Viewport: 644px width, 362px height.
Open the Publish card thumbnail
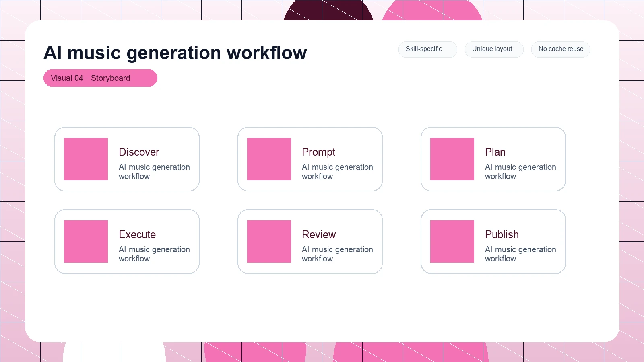[x=452, y=241]
